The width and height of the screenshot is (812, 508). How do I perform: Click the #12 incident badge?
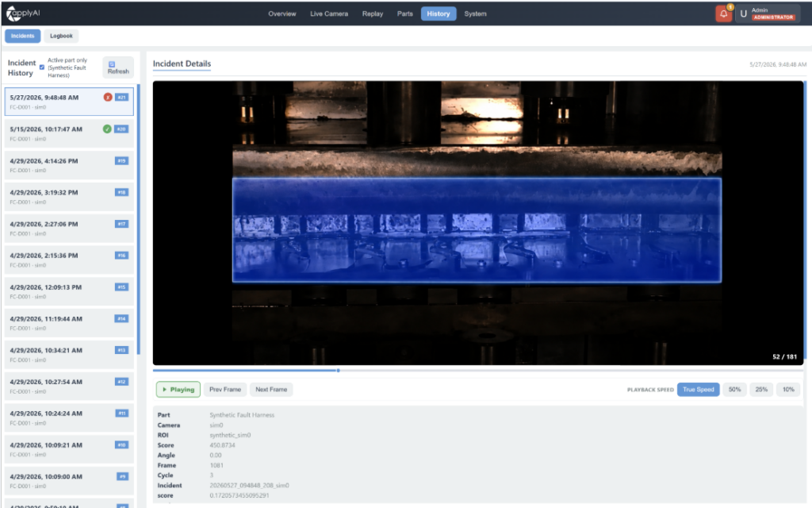point(121,382)
